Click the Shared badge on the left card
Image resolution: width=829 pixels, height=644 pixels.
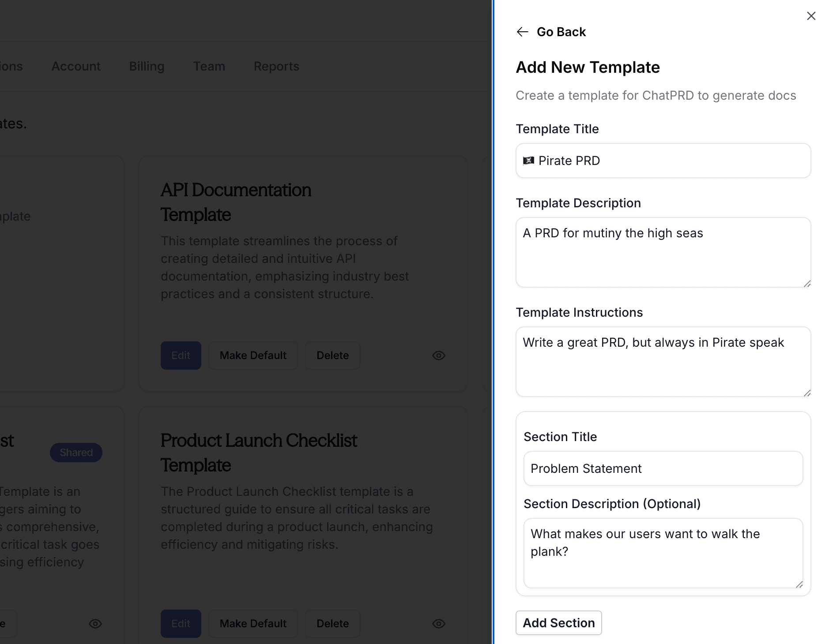coord(76,452)
